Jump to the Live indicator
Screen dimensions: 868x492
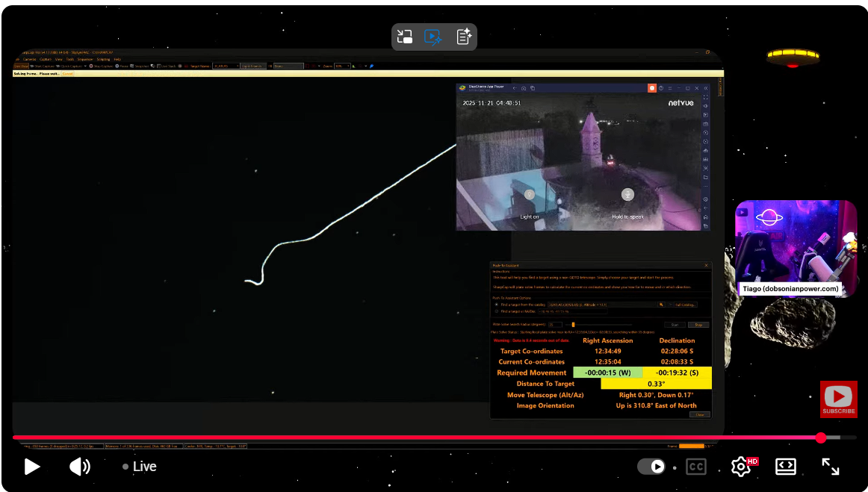click(140, 467)
